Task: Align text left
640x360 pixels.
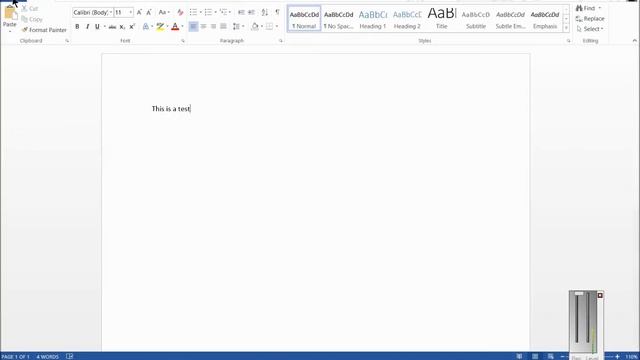Action: 193,27
